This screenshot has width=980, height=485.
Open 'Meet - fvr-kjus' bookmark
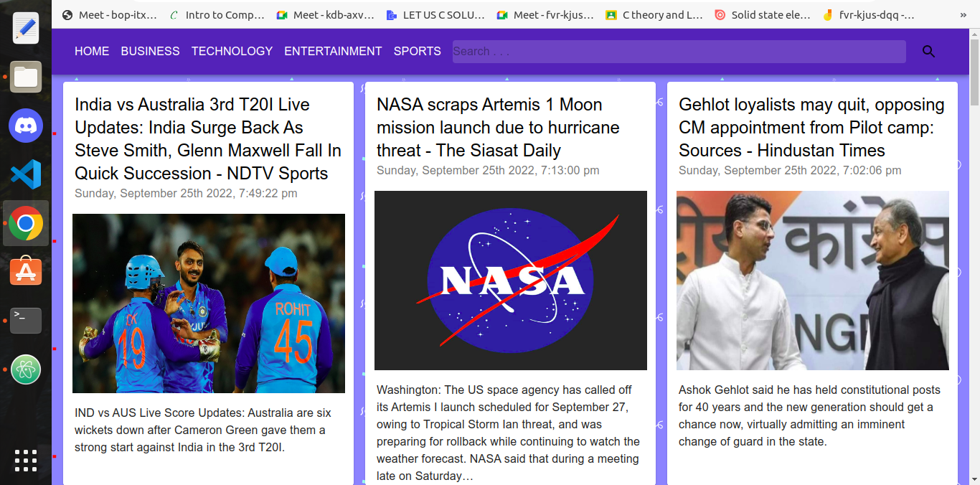click(545, 14)
